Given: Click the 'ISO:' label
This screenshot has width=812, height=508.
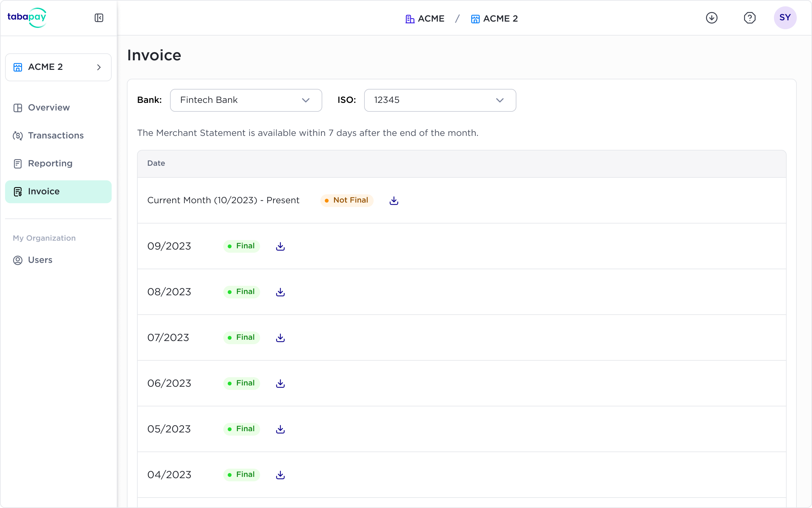Looking at the screenshot, I should [347, 100].
